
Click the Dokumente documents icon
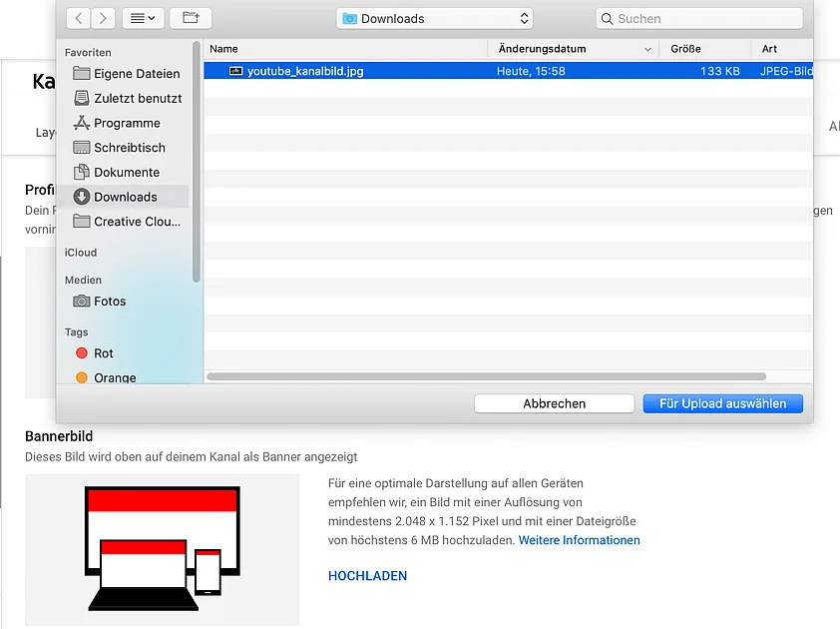82,172
